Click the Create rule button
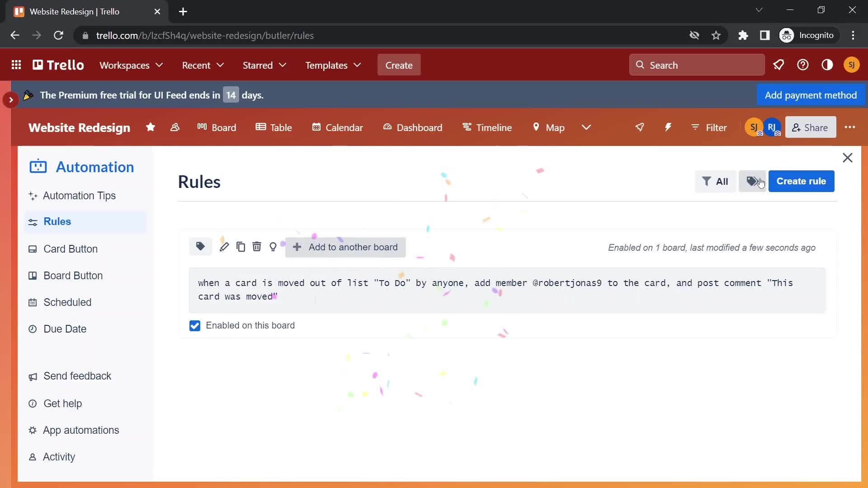 pyautogui.click(x=802, y=181)
